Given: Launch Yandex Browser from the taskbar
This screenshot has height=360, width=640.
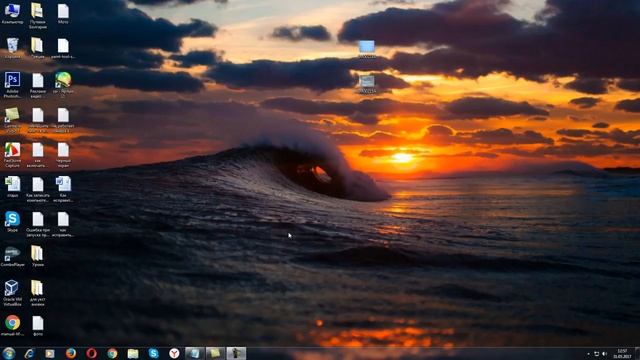Looking at the screenshot, I should 174,353.
